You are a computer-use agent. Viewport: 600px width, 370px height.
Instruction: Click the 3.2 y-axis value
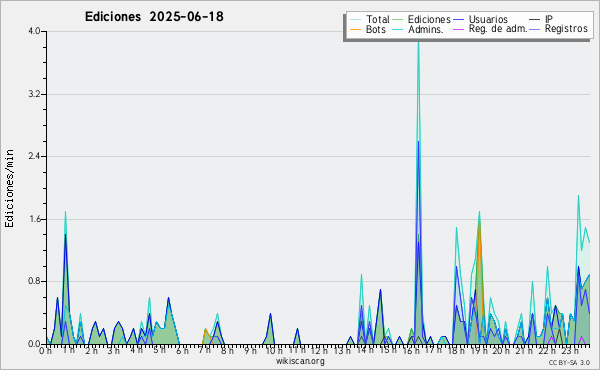tap(34, 94)
